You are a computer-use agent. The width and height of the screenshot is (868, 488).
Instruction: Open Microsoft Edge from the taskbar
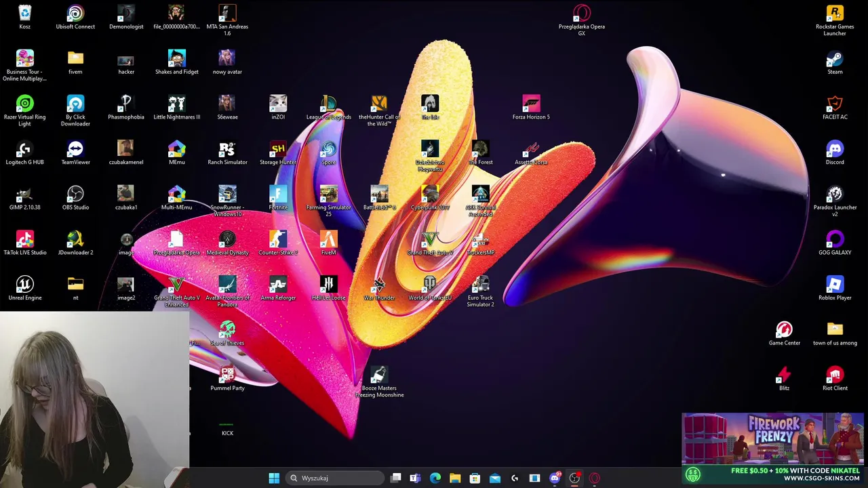coord(435,478)
